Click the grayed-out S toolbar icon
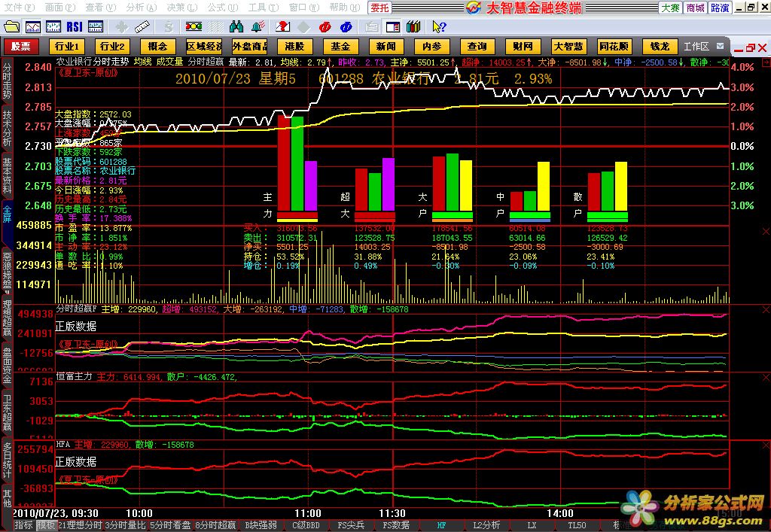771x532 pixels. click(x=169, y=27)
